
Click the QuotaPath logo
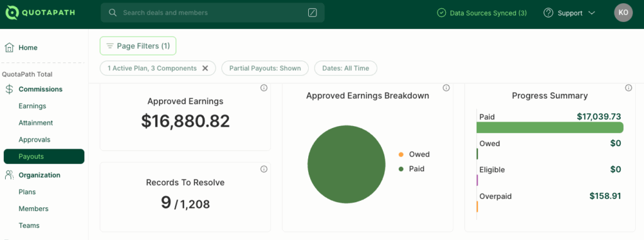click(x=40, y=13)
